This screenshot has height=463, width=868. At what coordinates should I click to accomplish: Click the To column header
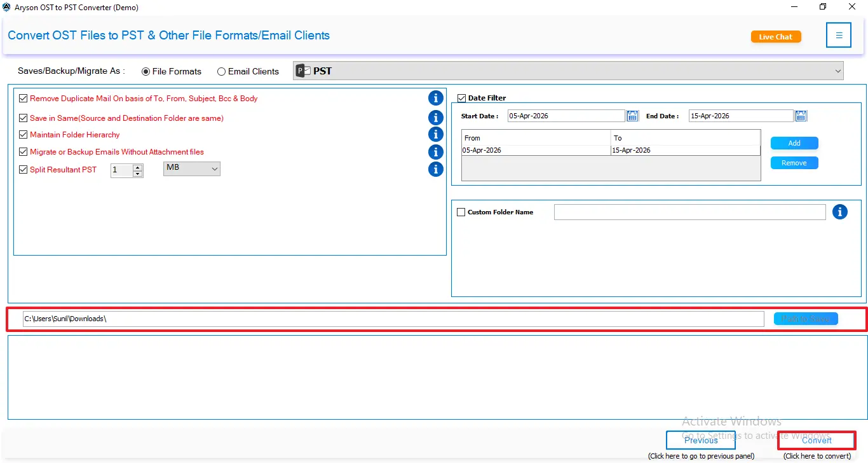pos(685,138)
